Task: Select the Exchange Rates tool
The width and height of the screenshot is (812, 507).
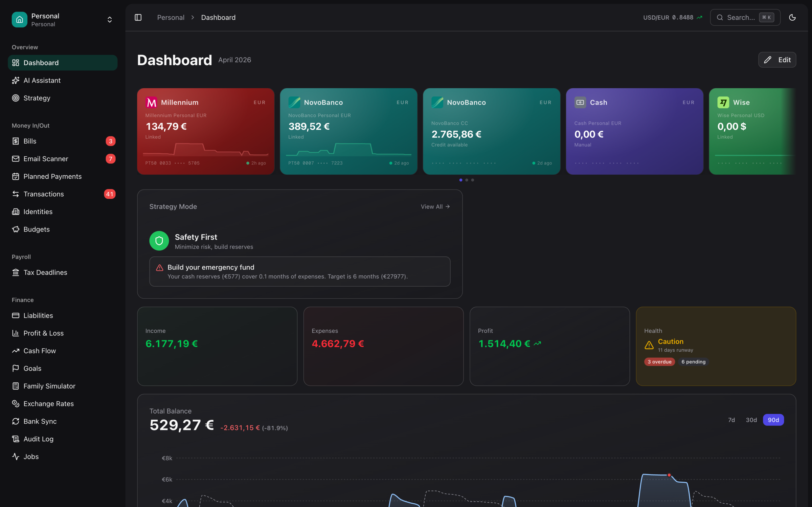Action: coord(48,403)
